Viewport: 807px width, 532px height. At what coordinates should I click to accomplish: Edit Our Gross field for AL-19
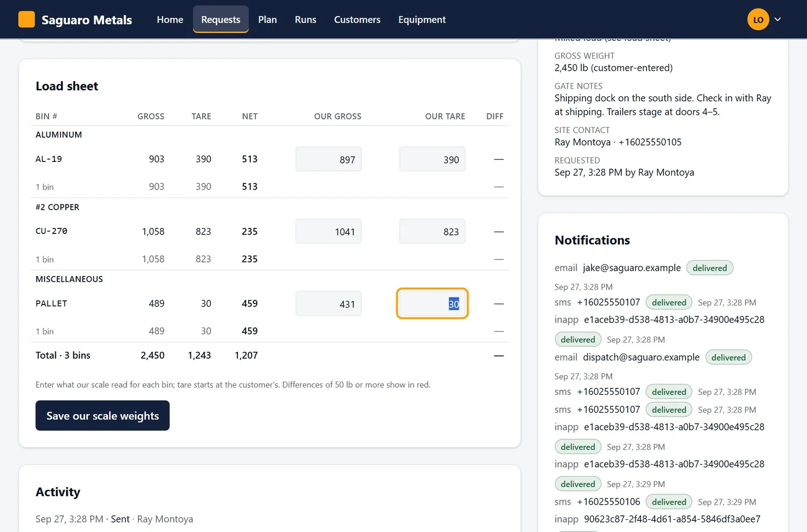pos(328,159)
